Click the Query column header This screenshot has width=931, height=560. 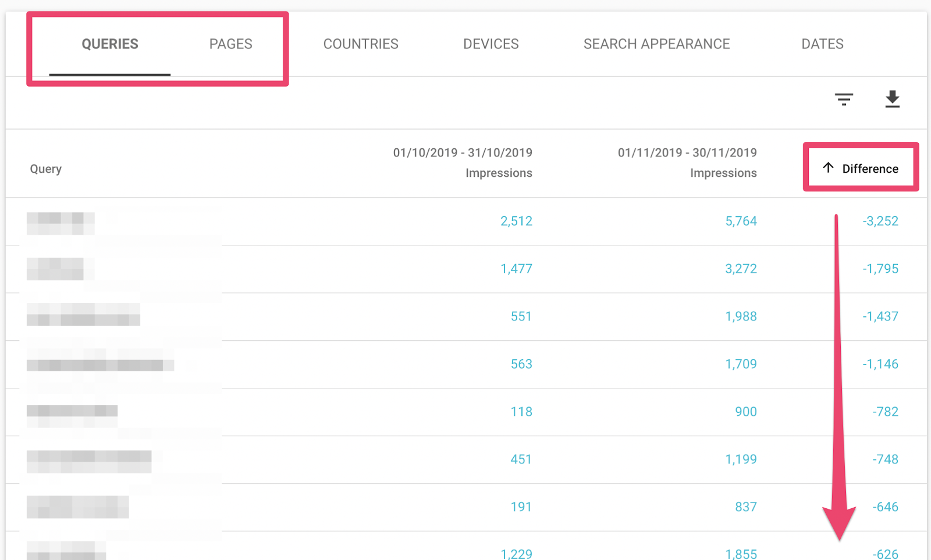pos(46,169)
